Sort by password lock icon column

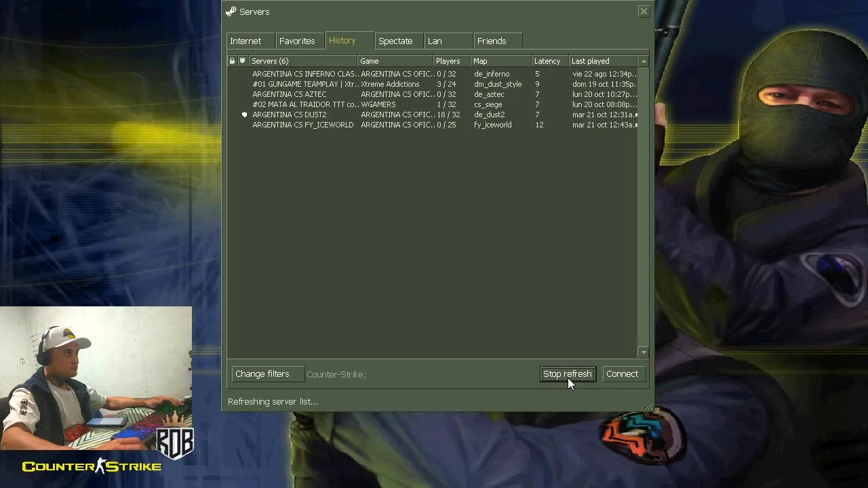[232, 61]
